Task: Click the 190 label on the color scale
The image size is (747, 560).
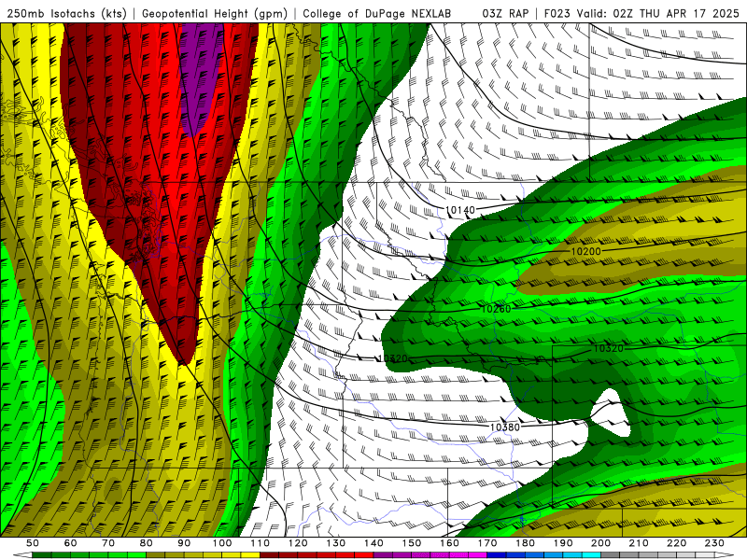Action: click(563, 543)
